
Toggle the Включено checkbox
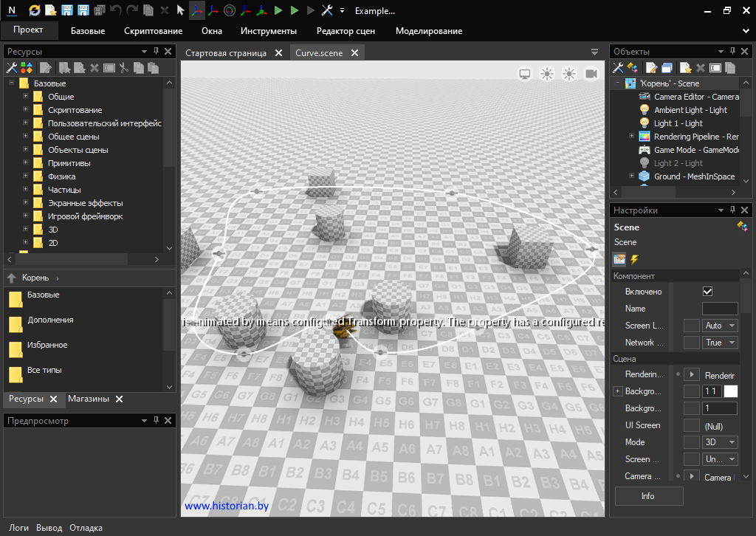point(707,292)
